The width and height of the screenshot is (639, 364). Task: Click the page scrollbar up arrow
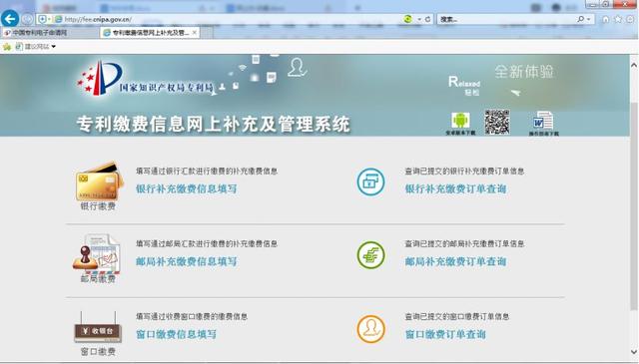[x=634, y=65]
